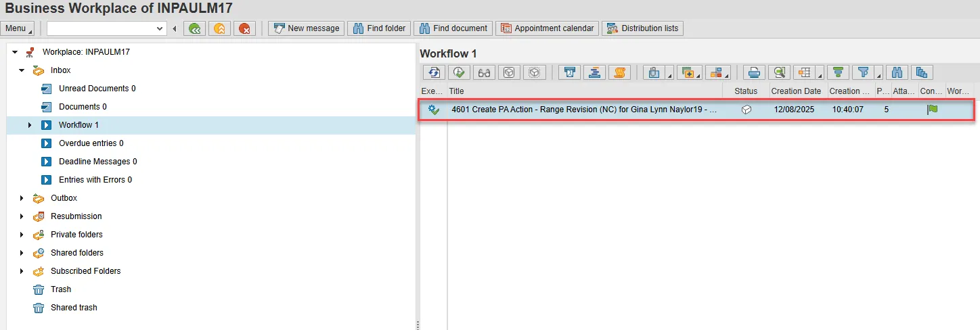Click the green Back icon
Screen dimensions: 980x330
point(195,28)
